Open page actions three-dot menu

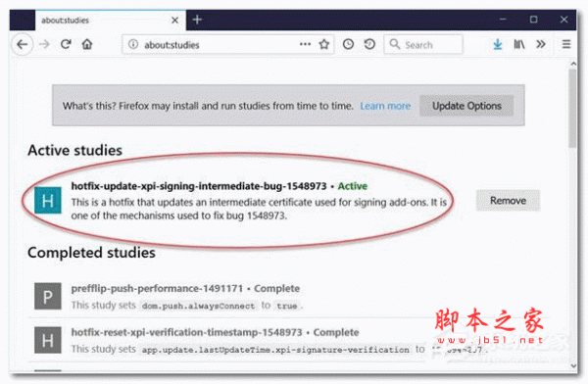(x=305, y=44)
